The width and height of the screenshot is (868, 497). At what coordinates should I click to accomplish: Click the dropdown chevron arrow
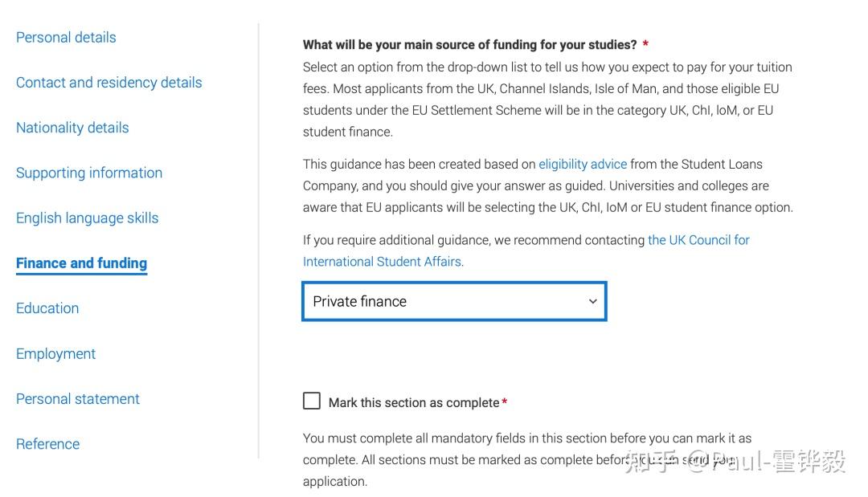[593, 301]
